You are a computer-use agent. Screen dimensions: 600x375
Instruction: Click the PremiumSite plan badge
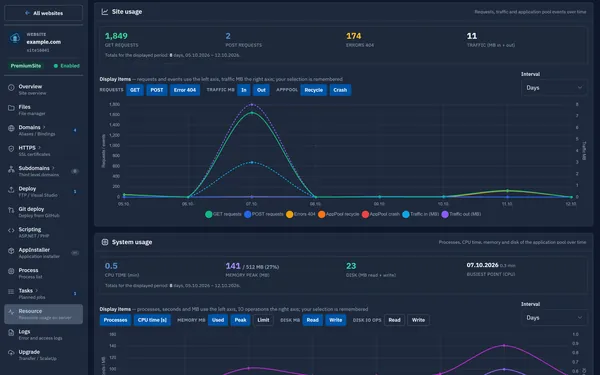(26, 66)
